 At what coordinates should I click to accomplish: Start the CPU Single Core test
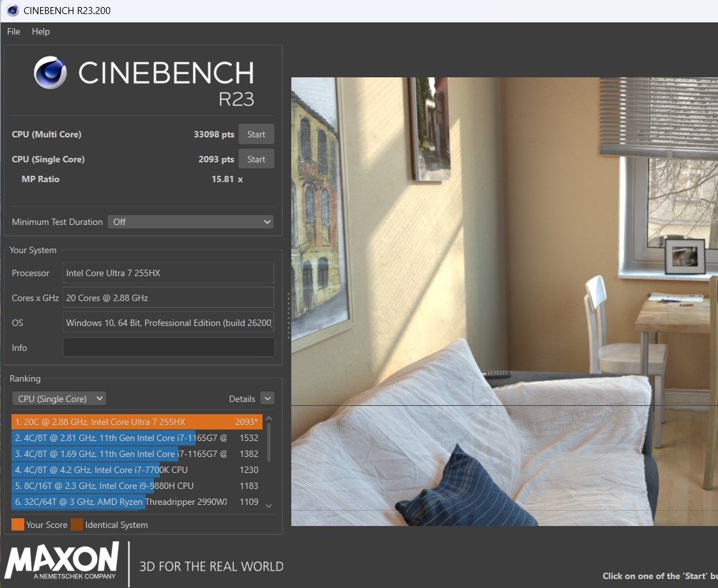(x=256, y=159)
